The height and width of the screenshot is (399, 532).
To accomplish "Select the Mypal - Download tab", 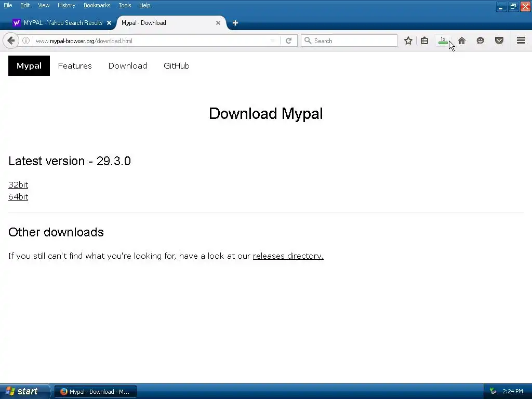I will tap(170, 23).
